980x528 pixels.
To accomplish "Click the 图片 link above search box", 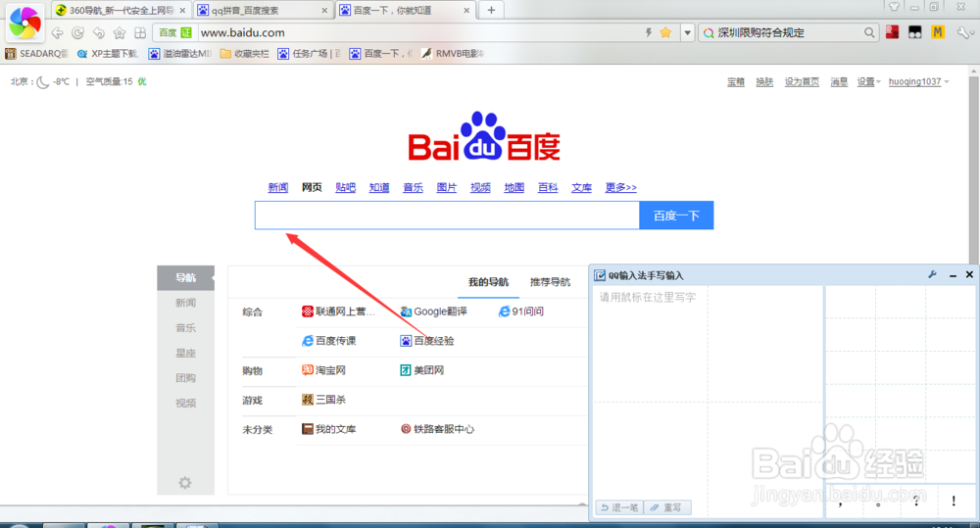I will (446, 187).
